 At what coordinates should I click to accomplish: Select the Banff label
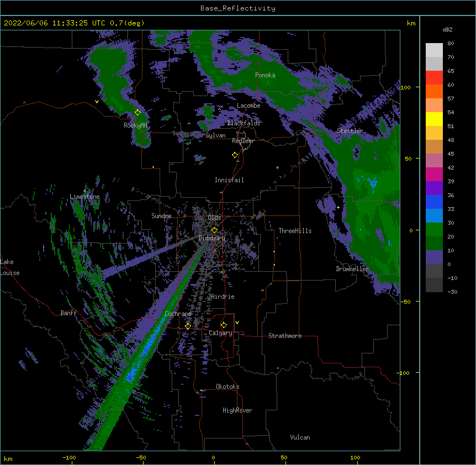(x=68, y=313)
